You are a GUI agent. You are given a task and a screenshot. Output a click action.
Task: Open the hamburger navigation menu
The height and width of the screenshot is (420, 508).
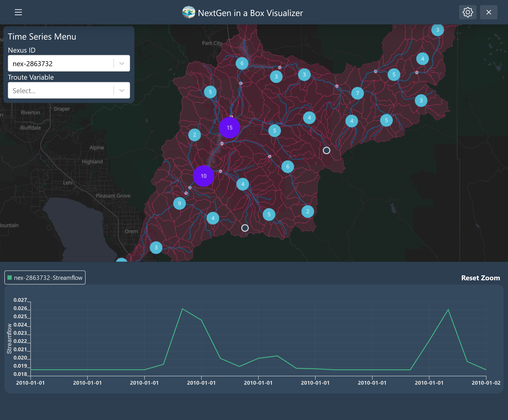[x=18, y=12]
